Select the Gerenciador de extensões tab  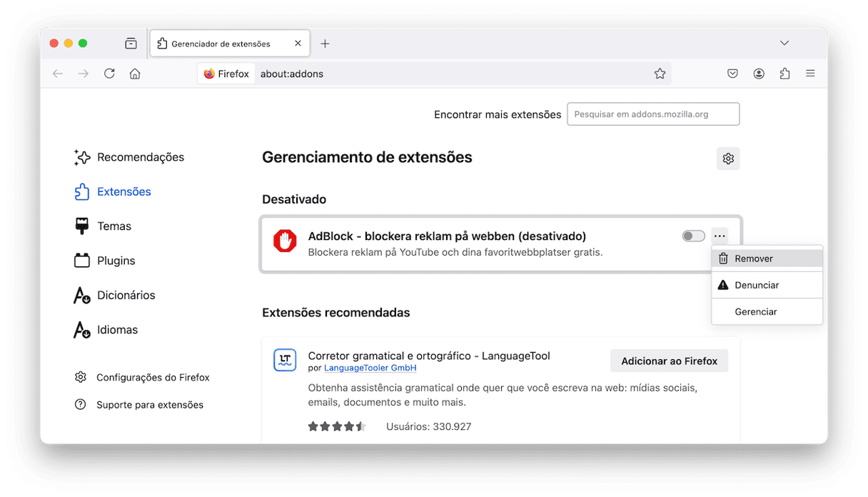pyautogui.click(x=230, y=44)
